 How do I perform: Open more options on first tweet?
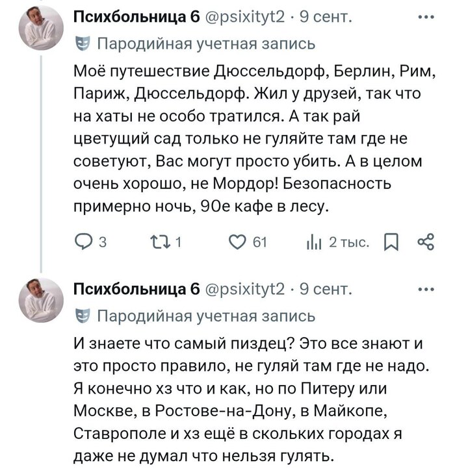425,18
